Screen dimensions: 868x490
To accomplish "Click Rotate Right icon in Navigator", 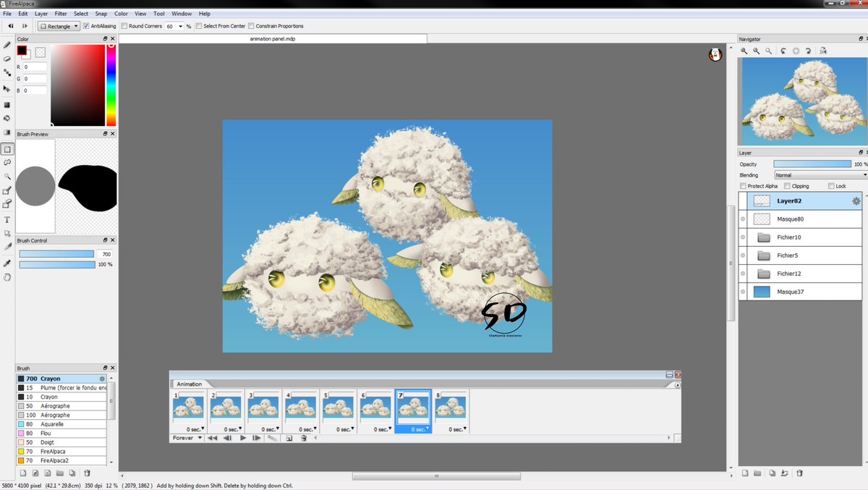I will 809,51.
